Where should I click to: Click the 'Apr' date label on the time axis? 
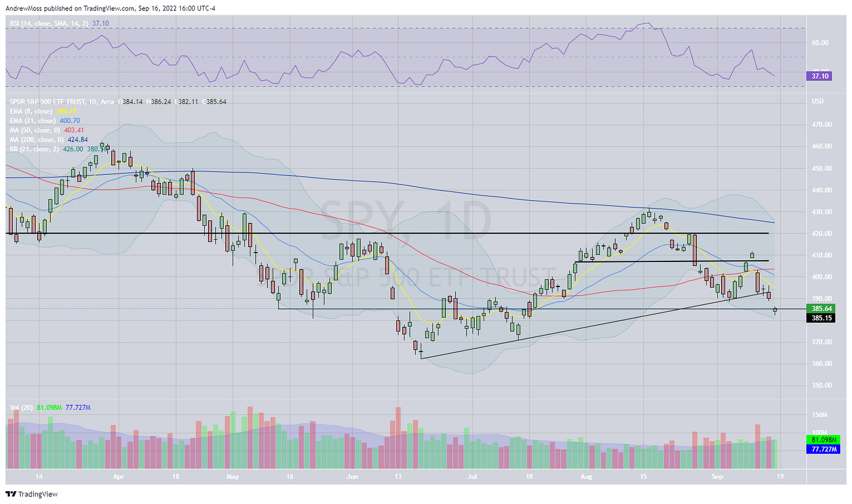pos(119,477)
